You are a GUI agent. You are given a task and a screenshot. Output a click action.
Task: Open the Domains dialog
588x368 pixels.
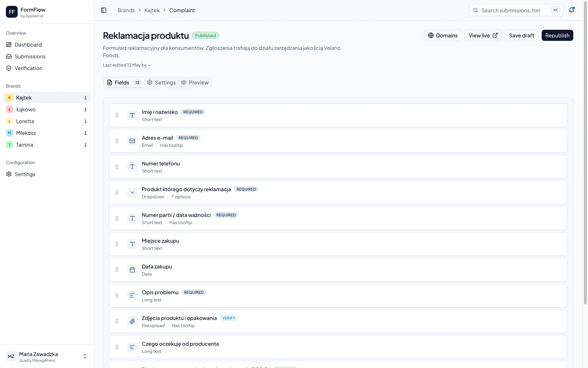click(442, 35)
